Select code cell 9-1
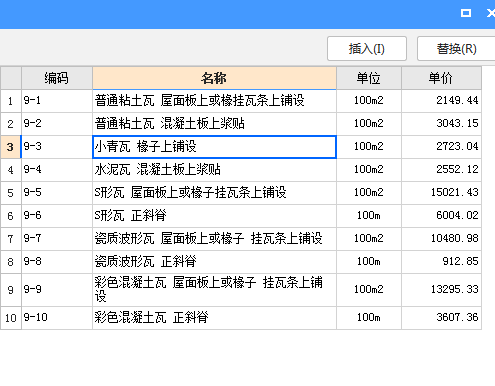Screen dimensions: 495x386 [57, 101]
